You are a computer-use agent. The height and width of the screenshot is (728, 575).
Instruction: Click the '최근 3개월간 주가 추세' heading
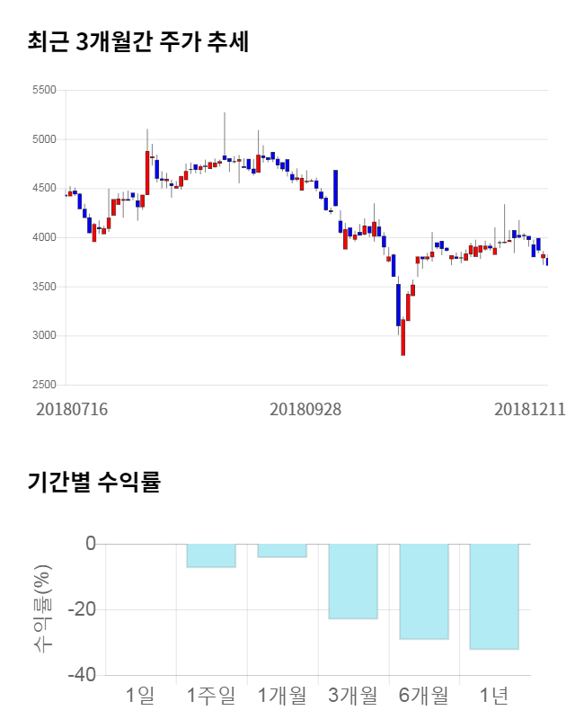click(137, 42)
